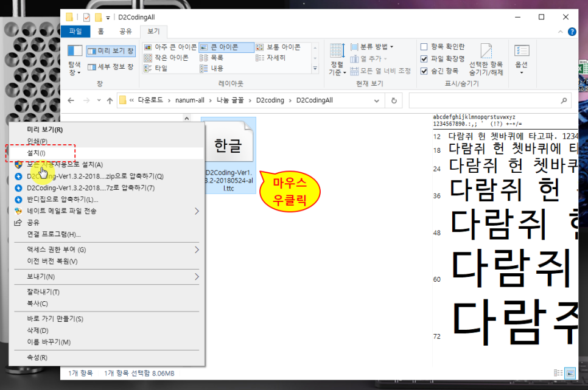Select extra large icons layout (아주 큰 아이콘)
Viewport: 588px width, 390px height.
(170, 47)
